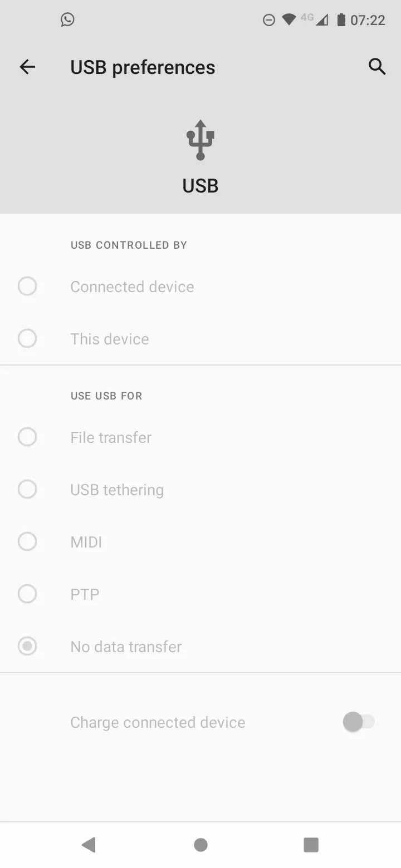This screenshot has height=868, width=401.
Task: Tap the Wi-Fi status icon
Action: (x=288, y=19)
